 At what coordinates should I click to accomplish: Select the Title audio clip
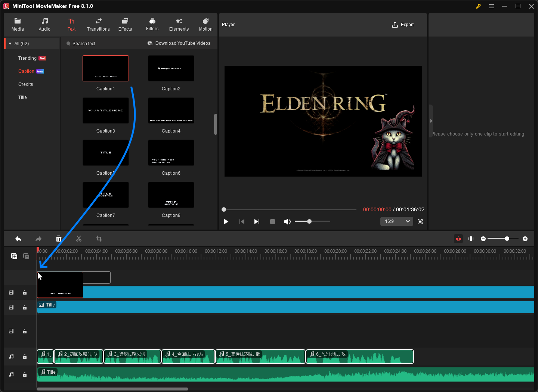[285, 374]
